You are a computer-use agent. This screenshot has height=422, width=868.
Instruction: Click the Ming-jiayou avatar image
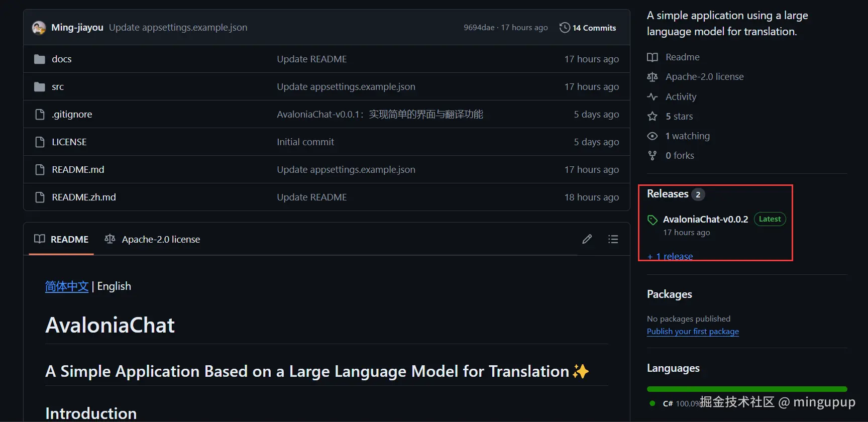pos(39,28)
